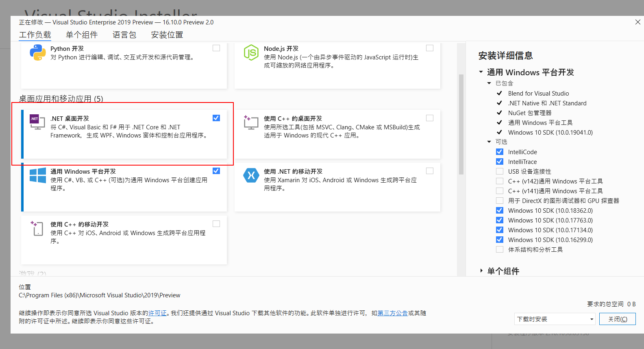Screen dimensions: 644x349
Task: Click the Python development workload icon
Action: [x=38, y=52]
